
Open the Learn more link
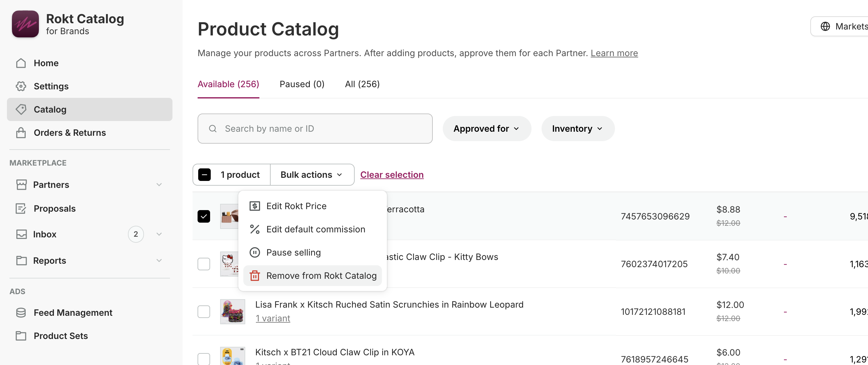(x=614, y=53)
